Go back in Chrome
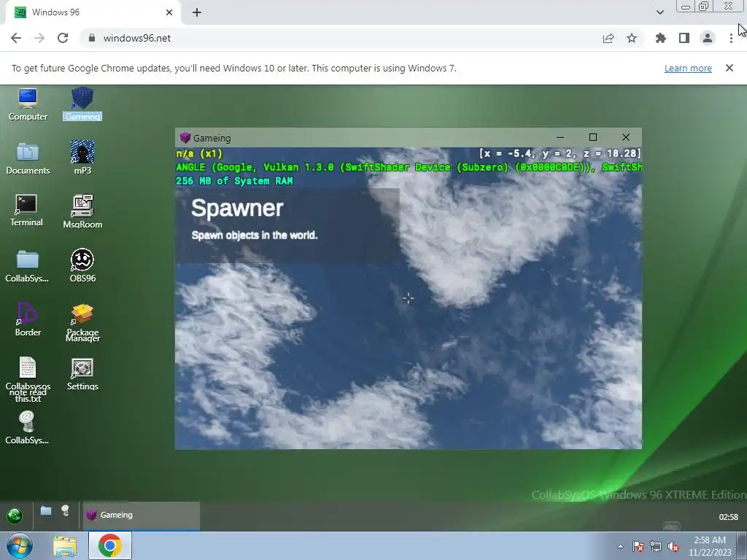Viewport: 747px width, 560px height. (x=16, y=38)
